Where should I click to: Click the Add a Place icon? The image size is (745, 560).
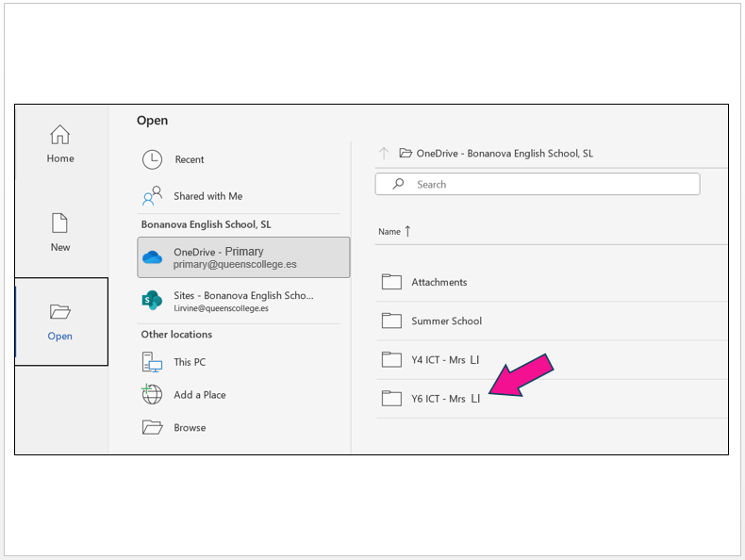point(152,395)
